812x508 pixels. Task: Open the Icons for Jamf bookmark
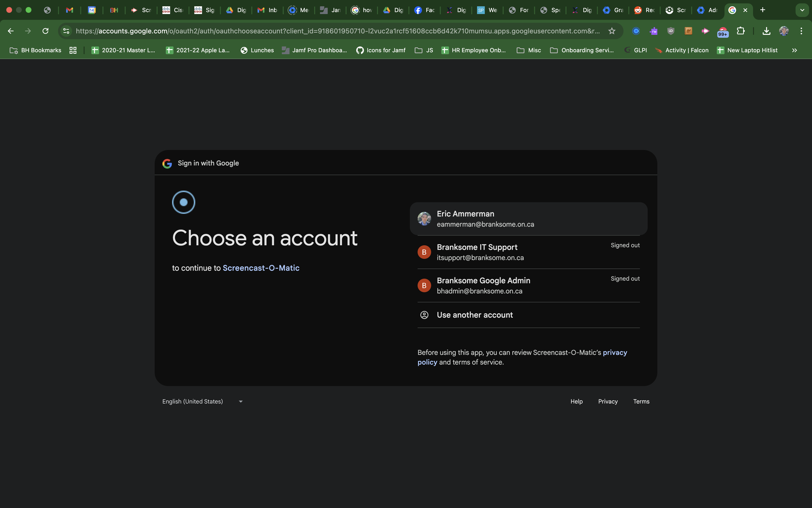pyautogui.click(x=381, y=50)
